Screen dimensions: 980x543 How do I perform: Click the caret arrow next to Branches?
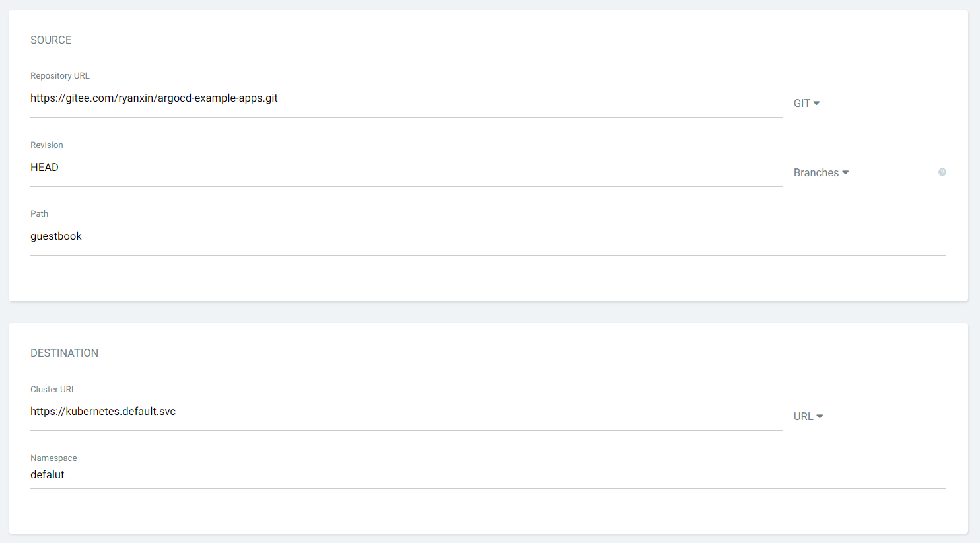(845, 172)
